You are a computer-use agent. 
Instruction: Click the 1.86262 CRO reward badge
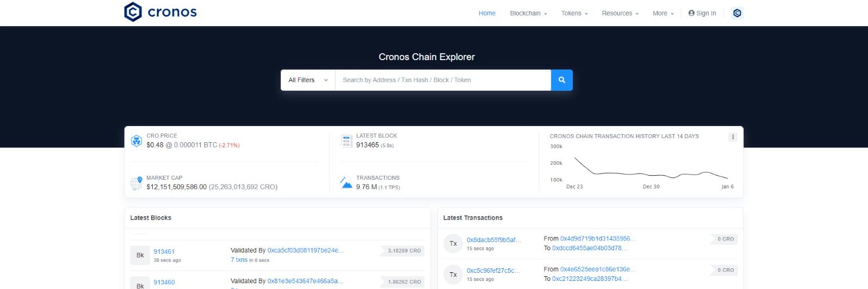pos(402,281)
